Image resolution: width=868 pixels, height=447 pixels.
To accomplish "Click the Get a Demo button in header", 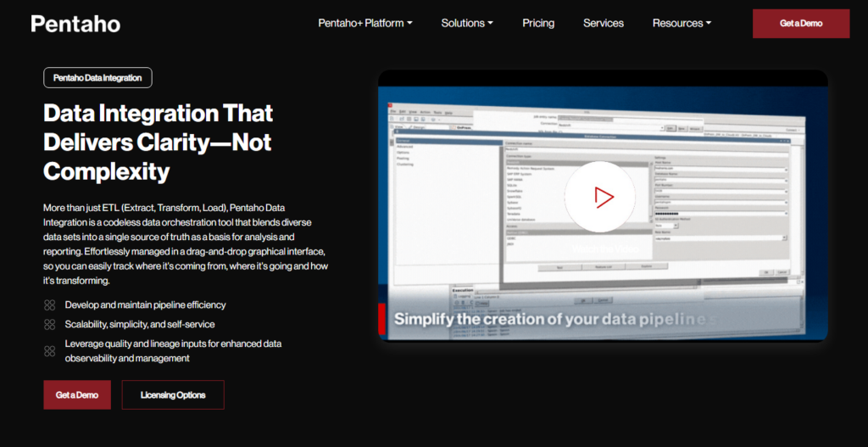I will point(800,23).
